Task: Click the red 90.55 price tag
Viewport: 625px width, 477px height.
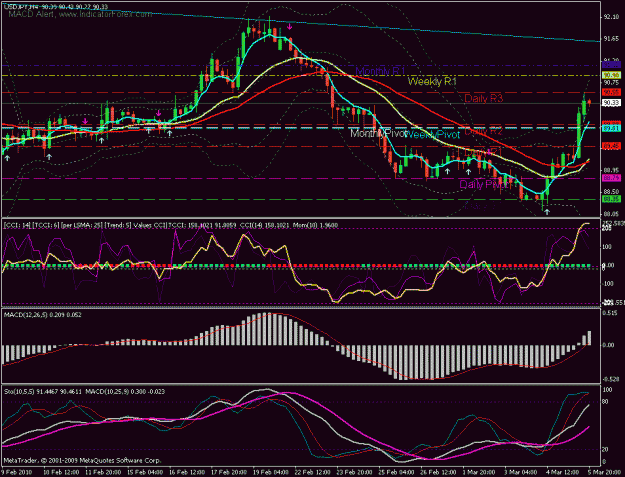Action: [611, 92]
